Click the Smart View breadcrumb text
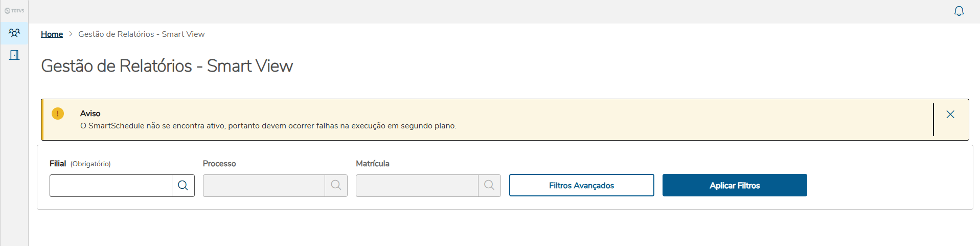This screenshot has height=246, width=980. 142,34
